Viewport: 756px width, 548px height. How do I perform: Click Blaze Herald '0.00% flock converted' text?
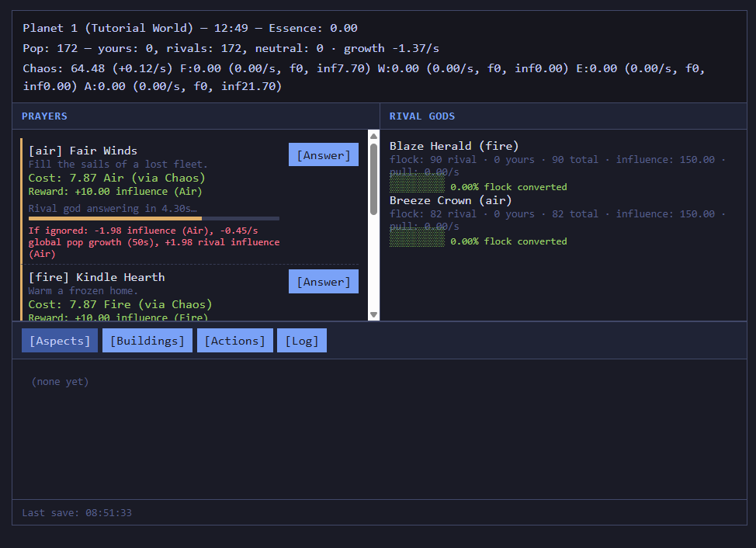pyautogui.click(x=508, y=187)
